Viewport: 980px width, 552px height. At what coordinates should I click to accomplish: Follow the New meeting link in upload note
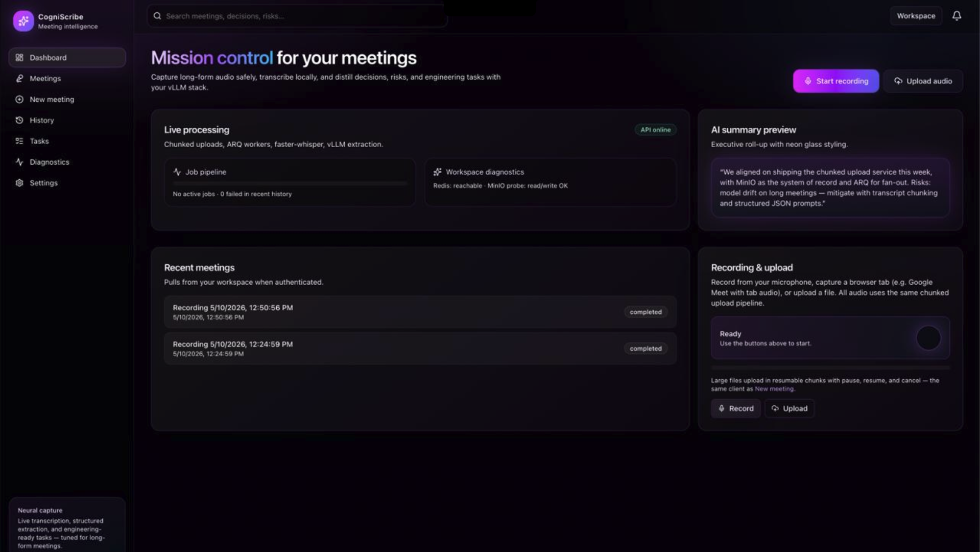[x=774, y=389]
